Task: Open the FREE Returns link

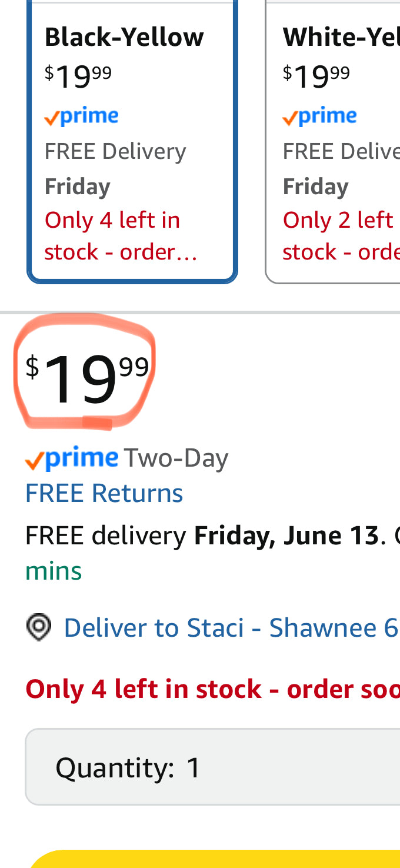Action: coord(104,493)
